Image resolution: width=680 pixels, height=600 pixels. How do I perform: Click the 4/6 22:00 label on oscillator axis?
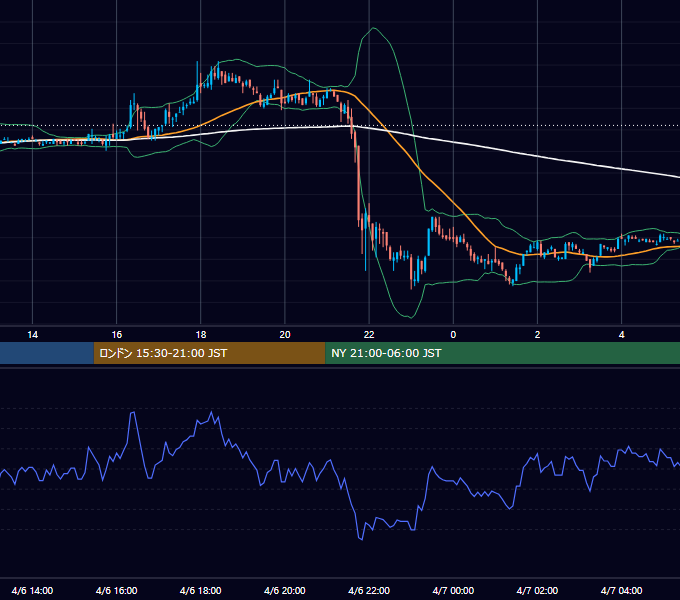click(x=369, y=591)
